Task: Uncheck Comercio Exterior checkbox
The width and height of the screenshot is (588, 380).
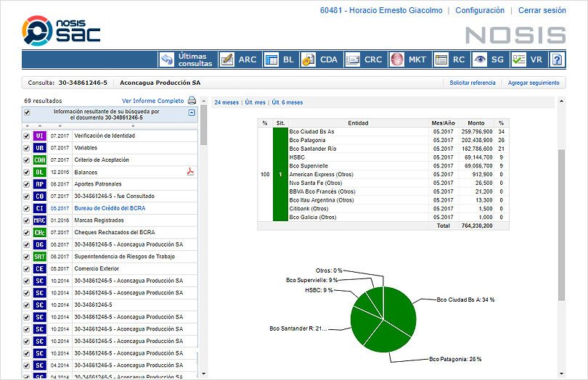Action: (27, 269)
